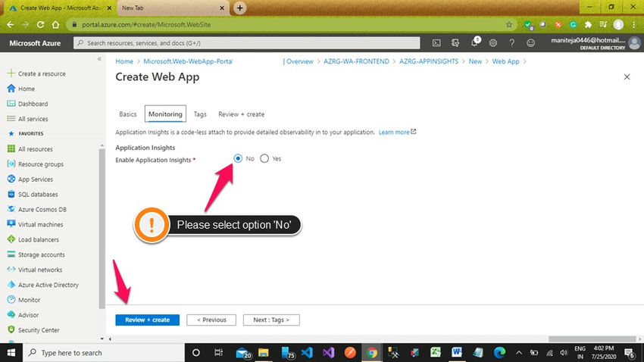Go to AZRG-APPINSIGHTS breadcrumb
This screenshot has height=362, width=644.
pyautogui.click(x=428, y=61)
